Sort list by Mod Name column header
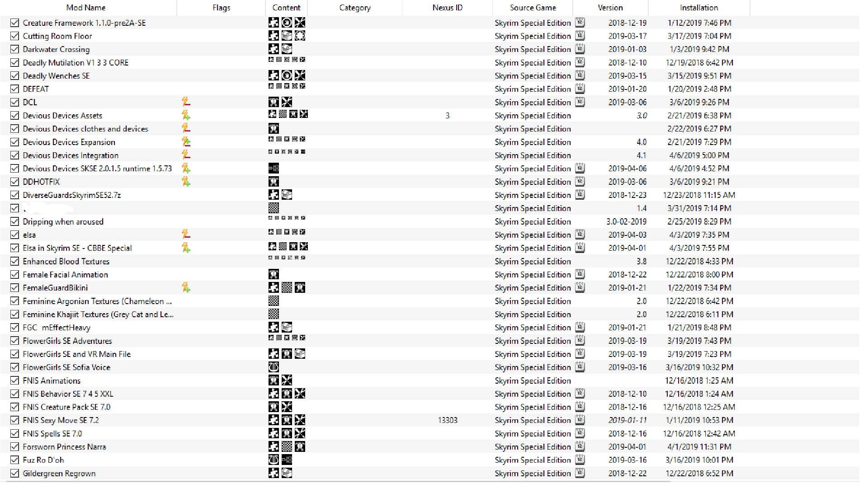Screen dimensions: 868x488 [86, 8]
